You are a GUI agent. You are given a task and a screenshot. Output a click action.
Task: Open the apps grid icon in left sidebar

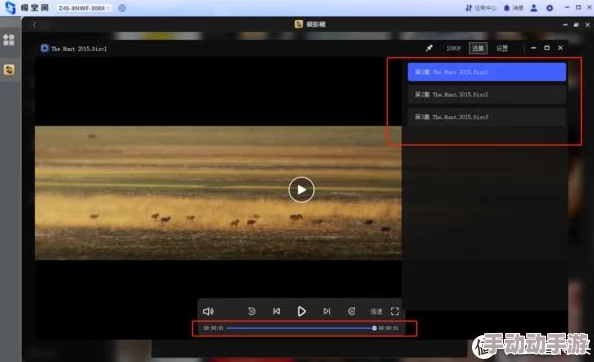pos(9,40)
